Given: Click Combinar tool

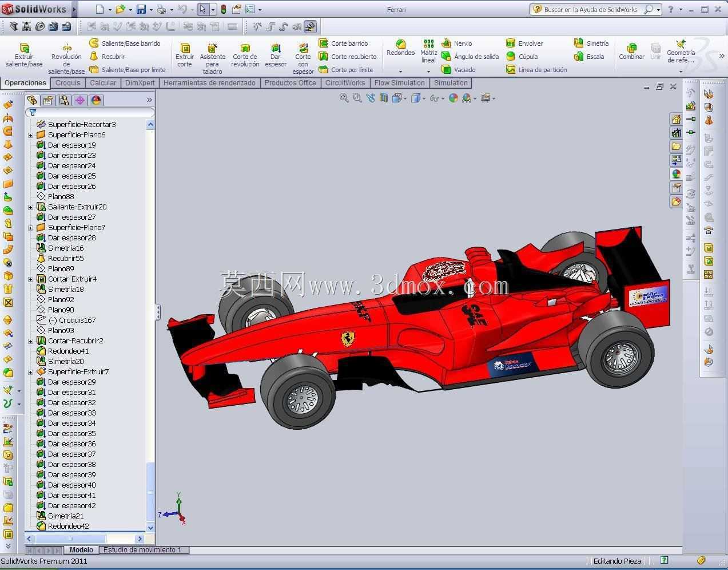Looking at the screenshot, I should pos(631,51).
